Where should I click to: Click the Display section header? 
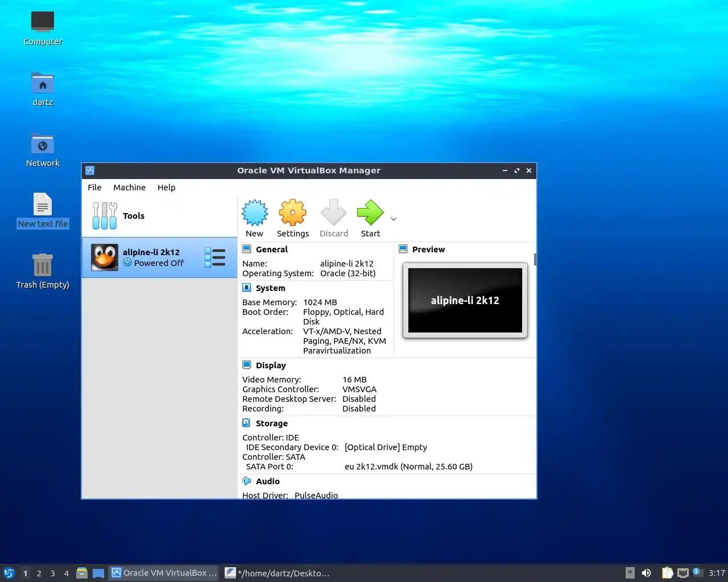click(271, 365)
